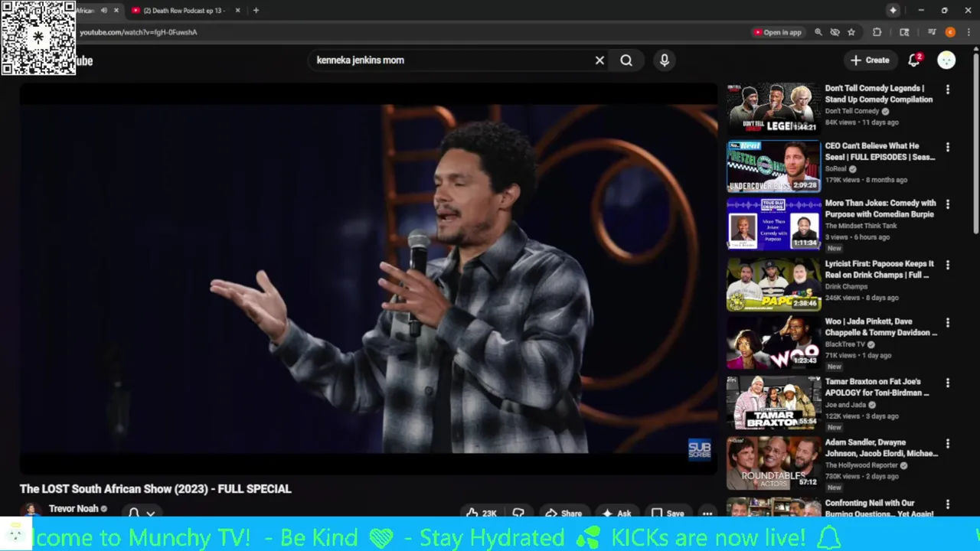Run the search with the magnifier button
980x551 pixels.
(x=626, y=60)
